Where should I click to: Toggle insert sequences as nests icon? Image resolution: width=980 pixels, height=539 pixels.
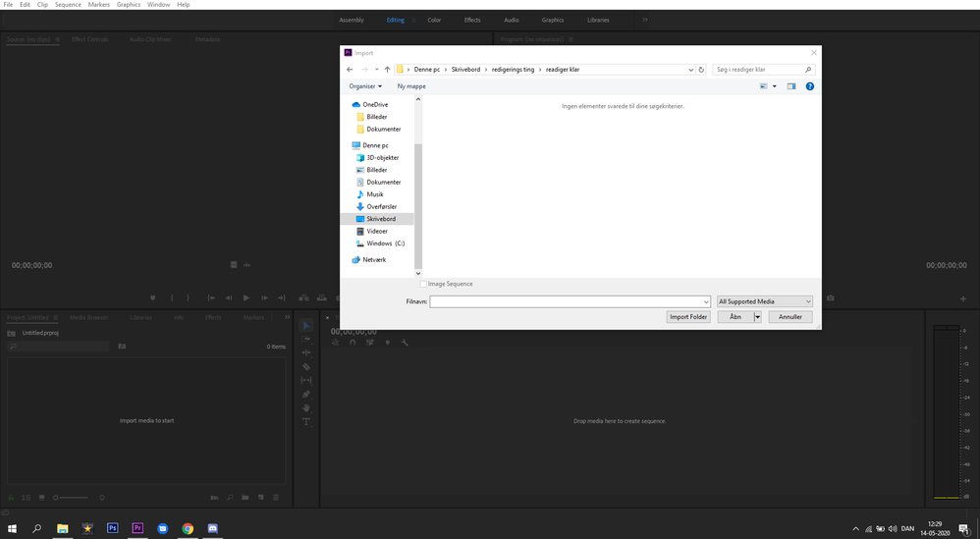pos(336,343)
